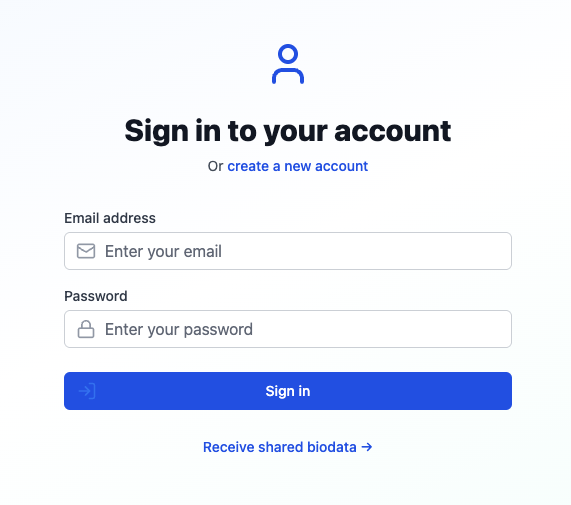
Task: Click the login arrow icon on Sign in button
Action: pos(87,391)
